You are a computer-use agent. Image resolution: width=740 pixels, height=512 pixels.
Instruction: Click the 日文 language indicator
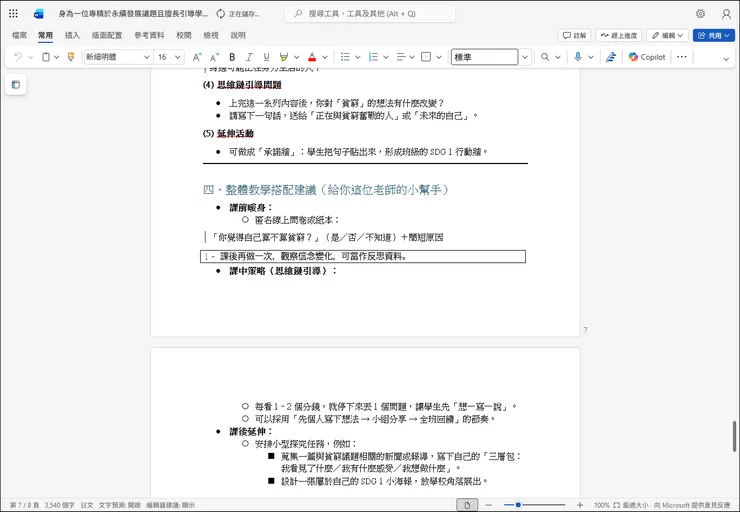87,505
